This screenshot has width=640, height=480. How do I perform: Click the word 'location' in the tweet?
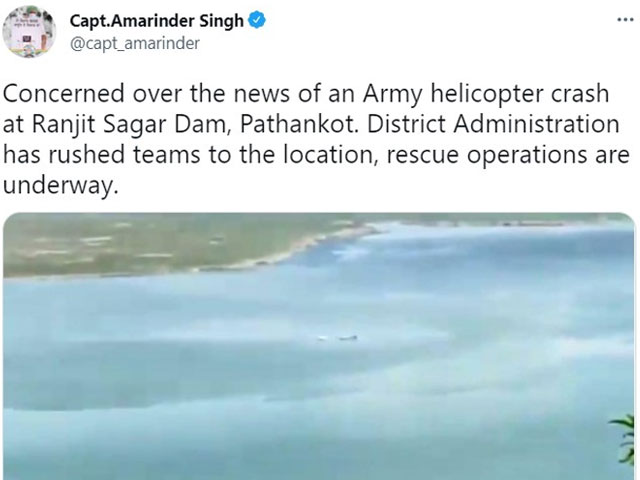pos(328,155)
